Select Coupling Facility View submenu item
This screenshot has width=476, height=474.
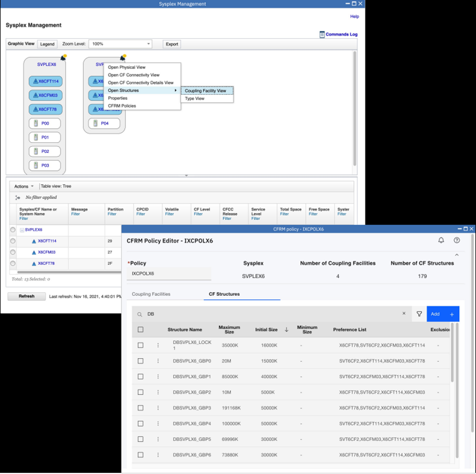coord(207,91)
